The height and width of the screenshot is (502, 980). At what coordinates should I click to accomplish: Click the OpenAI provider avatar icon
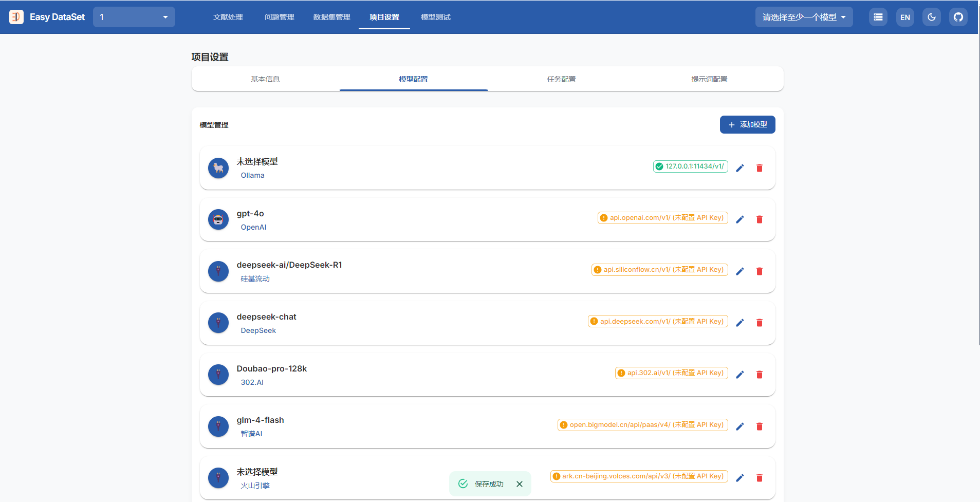click(x=218, y=220)
